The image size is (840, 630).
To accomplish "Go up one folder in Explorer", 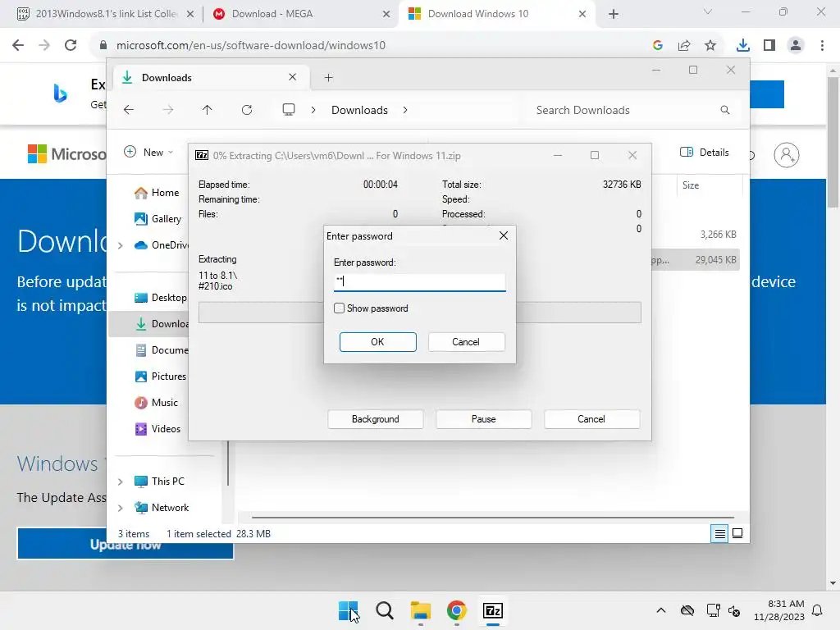I will pos(208,110).
